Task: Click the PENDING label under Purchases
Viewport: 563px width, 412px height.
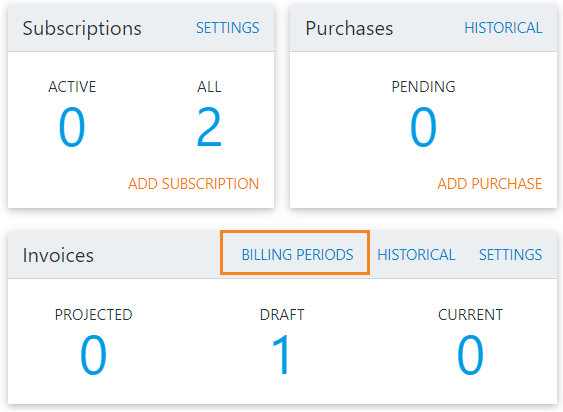Action: 424,87
